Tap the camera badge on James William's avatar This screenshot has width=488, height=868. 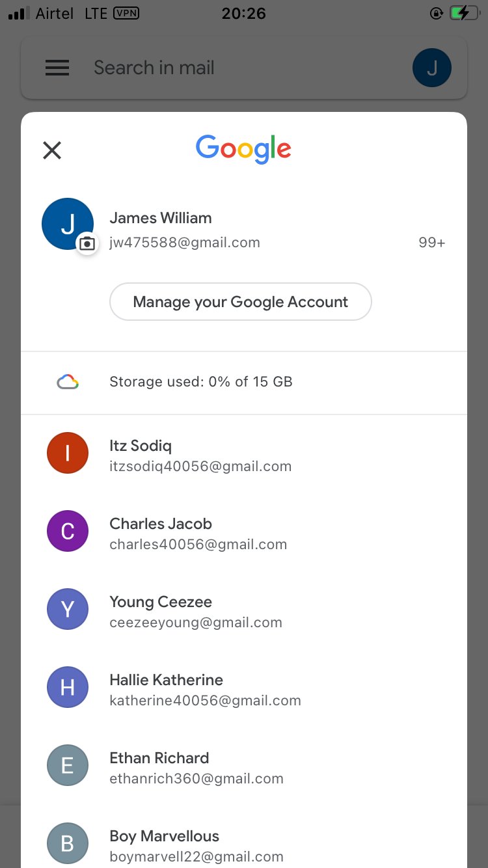(87, 244)
